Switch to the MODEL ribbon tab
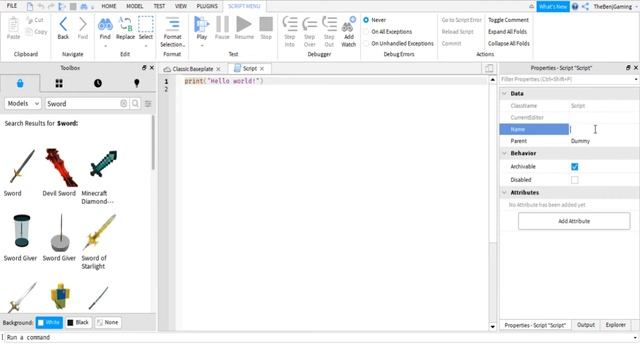Viewport: 640px width, 360px height. 135,6
